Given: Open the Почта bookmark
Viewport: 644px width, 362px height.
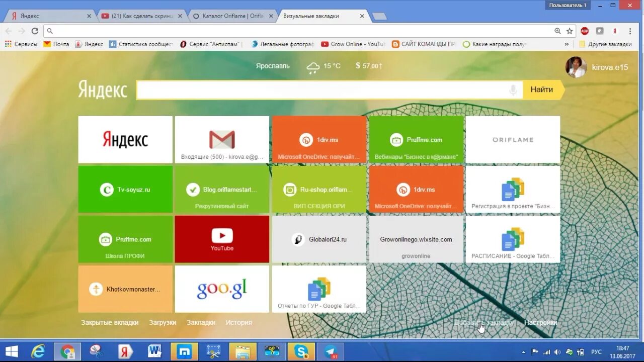Looking at the screenshot, I should click(x=56, y=44).
